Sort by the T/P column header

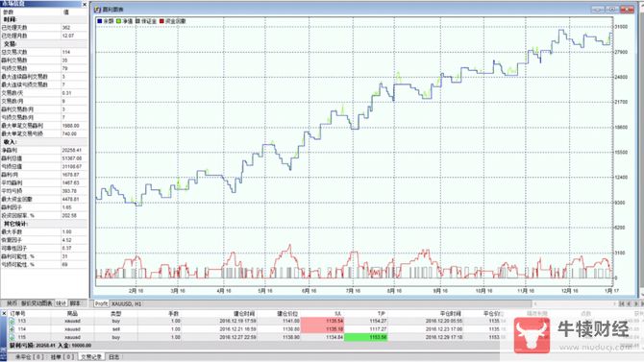pos(381,314)
